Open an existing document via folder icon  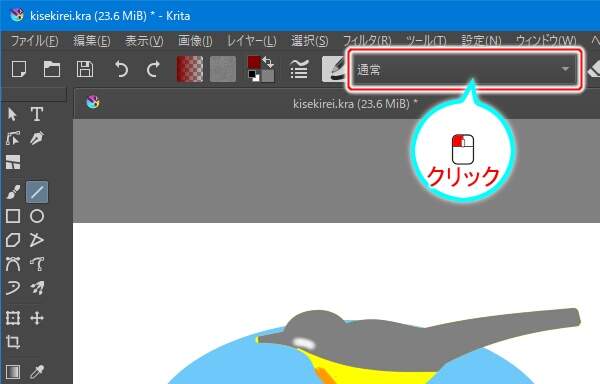[x=52, y=69]
